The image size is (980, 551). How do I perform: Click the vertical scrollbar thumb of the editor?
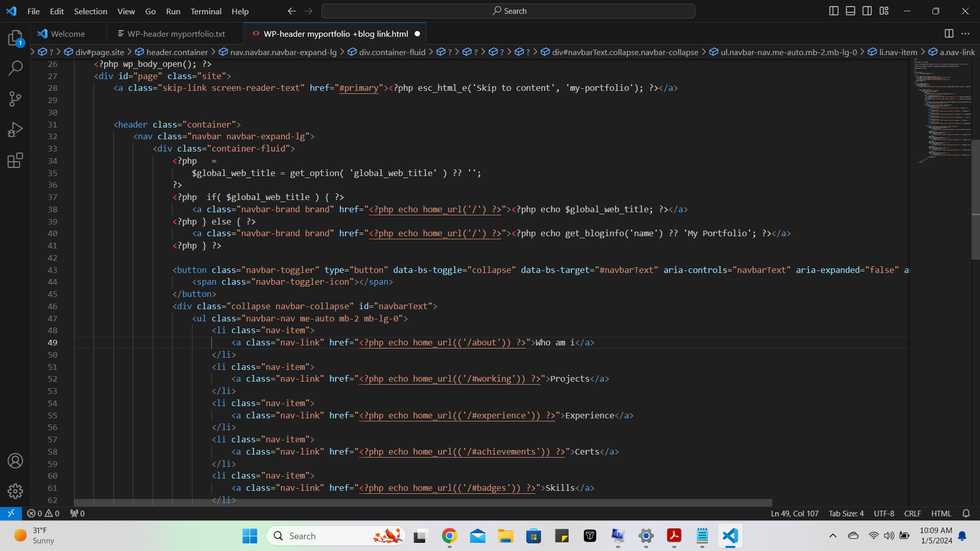975,199
